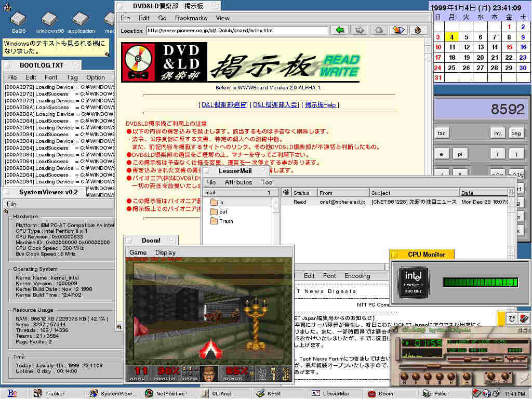Start playback in CL-Amp player
The width and height of the screenshot is (532, 399).
pos(416,377)
